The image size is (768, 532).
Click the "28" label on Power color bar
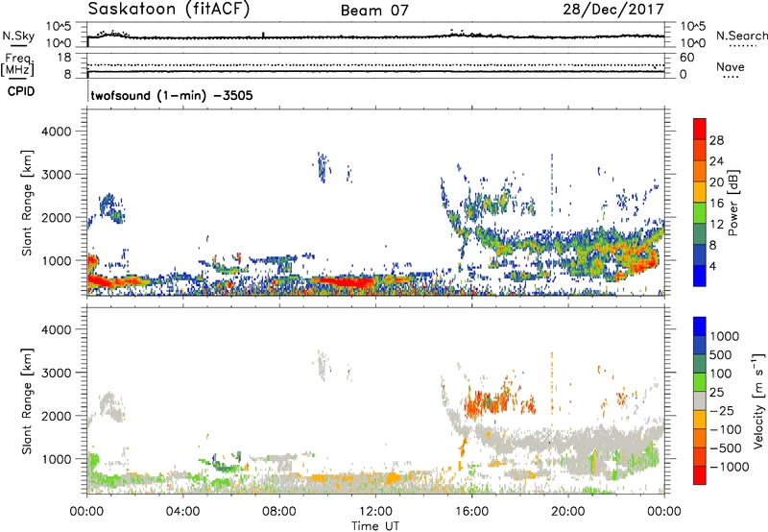tap(716, 140)
